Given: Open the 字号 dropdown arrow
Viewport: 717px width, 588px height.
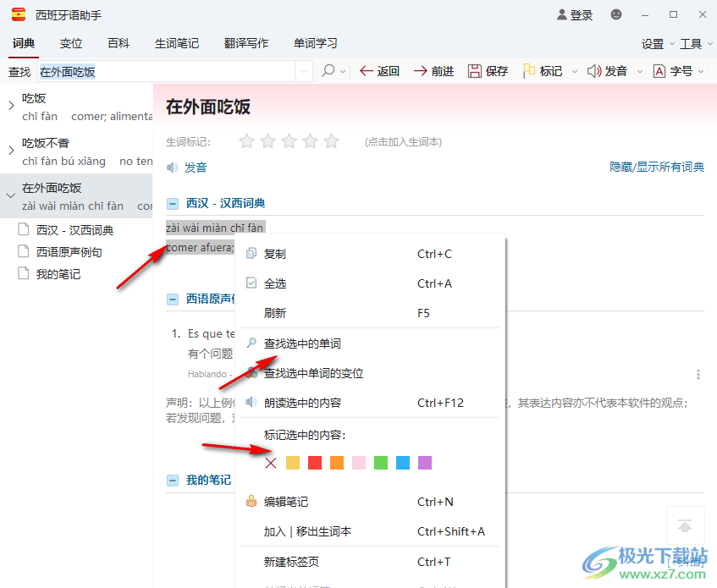Looking at the screenshot, I should (x=701, y=72).
